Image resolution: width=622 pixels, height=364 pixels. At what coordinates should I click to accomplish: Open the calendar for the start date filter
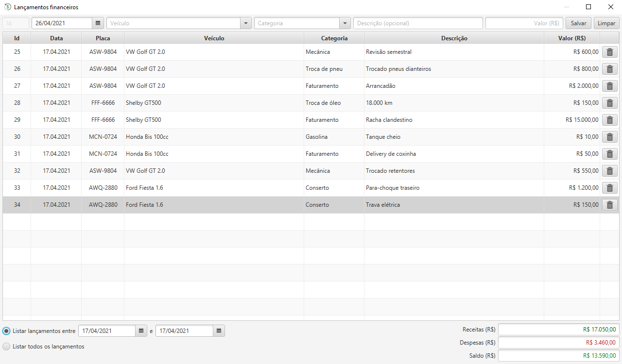pyautogui.click(x=141, y=331)
